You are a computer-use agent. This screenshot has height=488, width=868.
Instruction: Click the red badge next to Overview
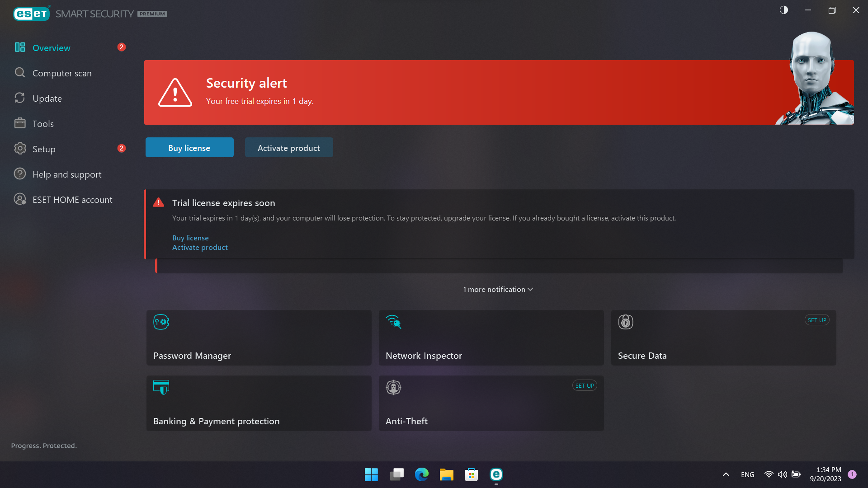[x=121, y=47]
